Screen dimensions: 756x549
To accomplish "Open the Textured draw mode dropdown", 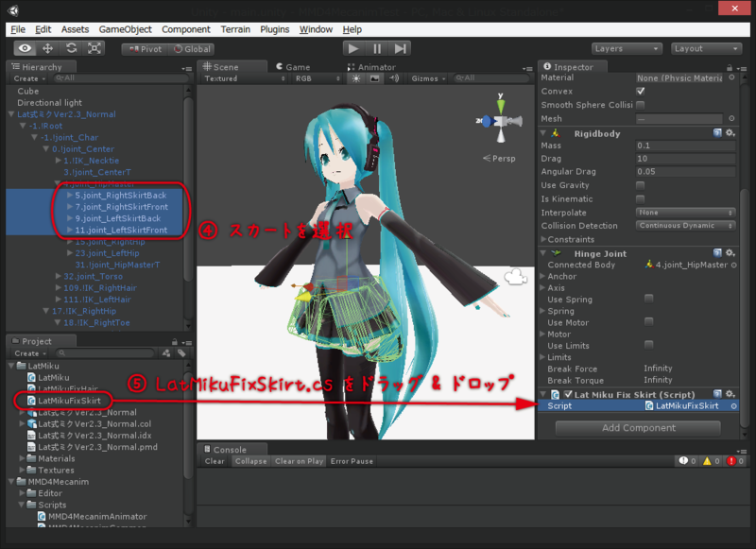I will 245,78.
